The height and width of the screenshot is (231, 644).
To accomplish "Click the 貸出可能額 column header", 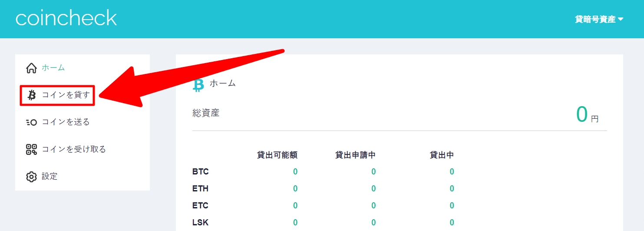I will [277, 155].
